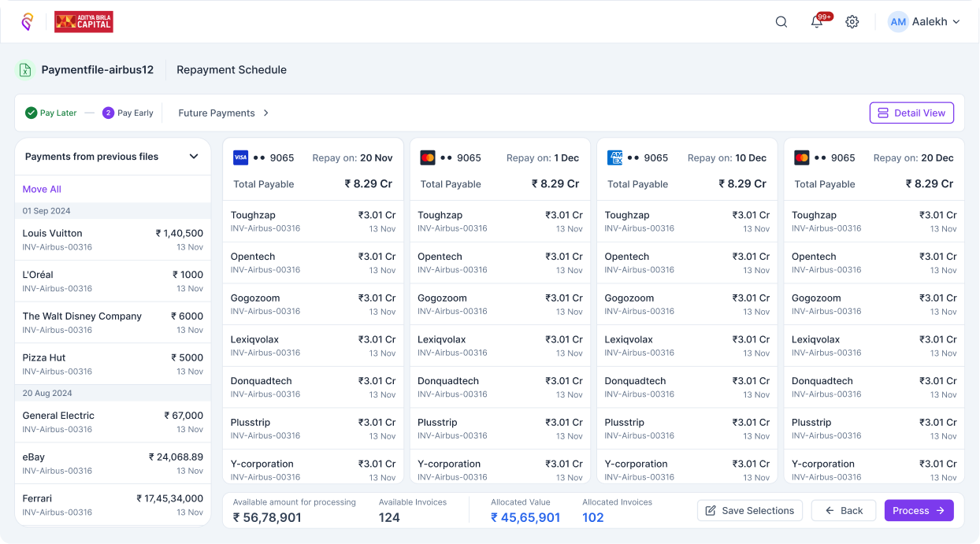Open the Repayment Schedule tab
The image size is (980, 544).
[232, 70]
